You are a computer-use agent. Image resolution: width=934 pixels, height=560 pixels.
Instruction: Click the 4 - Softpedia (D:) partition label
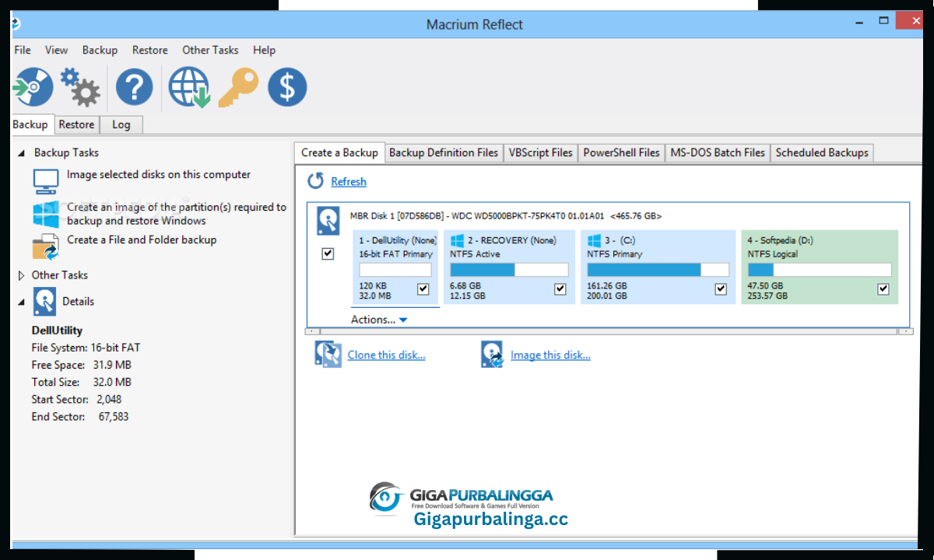781,240
